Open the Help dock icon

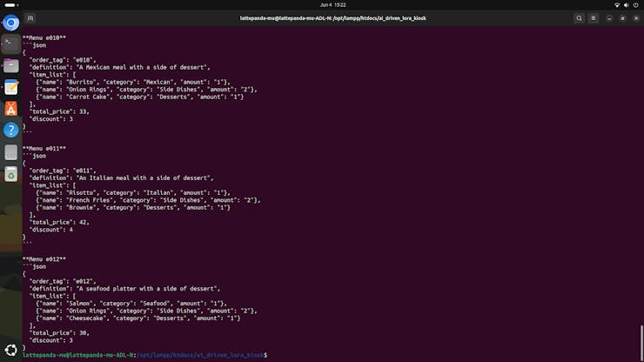tap(11, 131)
